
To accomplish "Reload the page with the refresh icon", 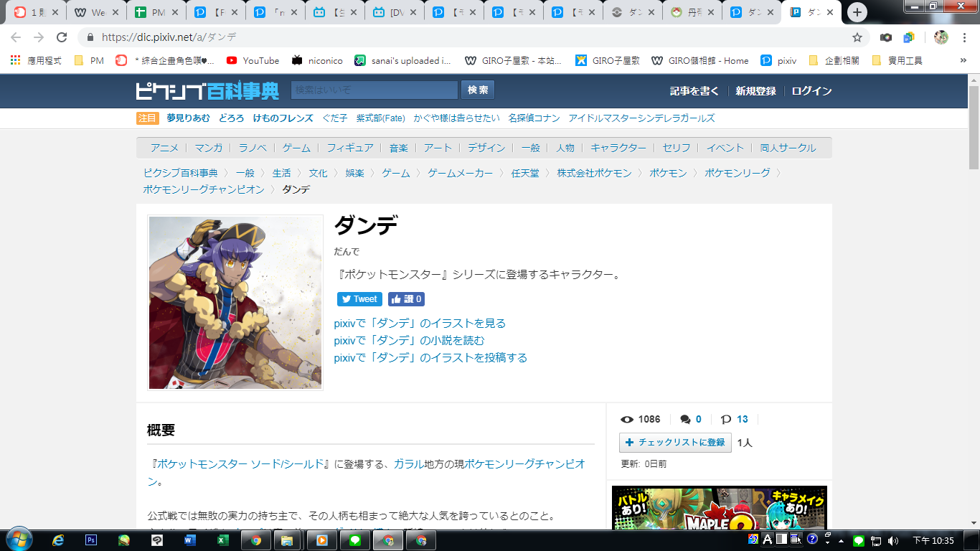I will (x=62, y=37).
